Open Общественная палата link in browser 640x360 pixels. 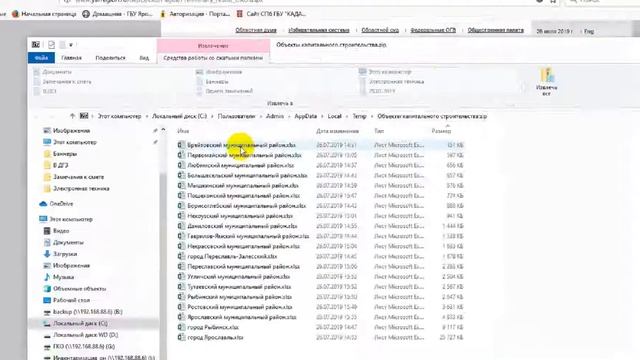click(x=496, y=30)
